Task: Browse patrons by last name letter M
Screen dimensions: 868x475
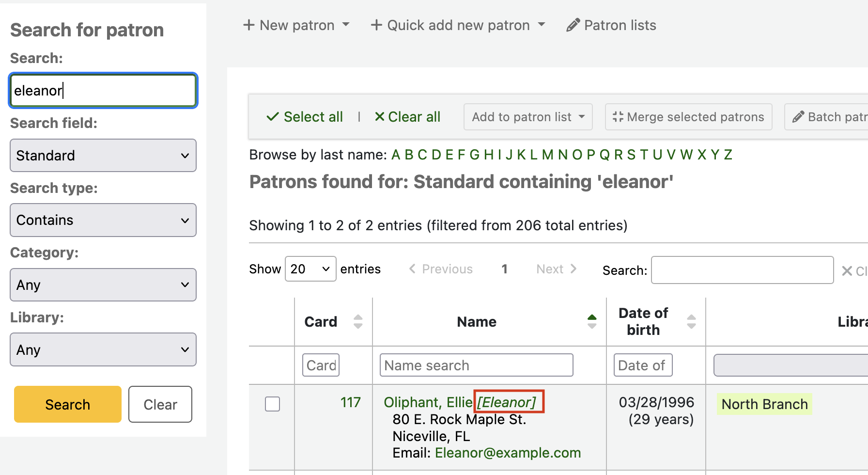Action: pyautogui.click(x=547, y=155)
